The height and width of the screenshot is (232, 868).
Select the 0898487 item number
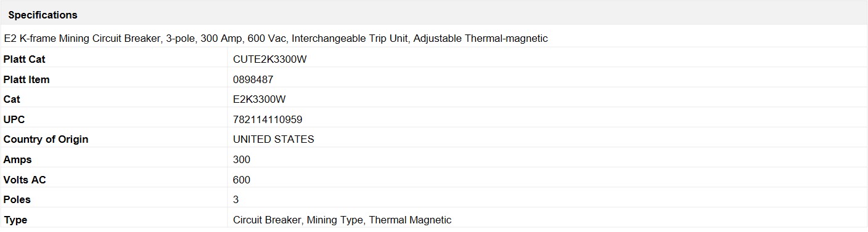[x=253, y=79]
